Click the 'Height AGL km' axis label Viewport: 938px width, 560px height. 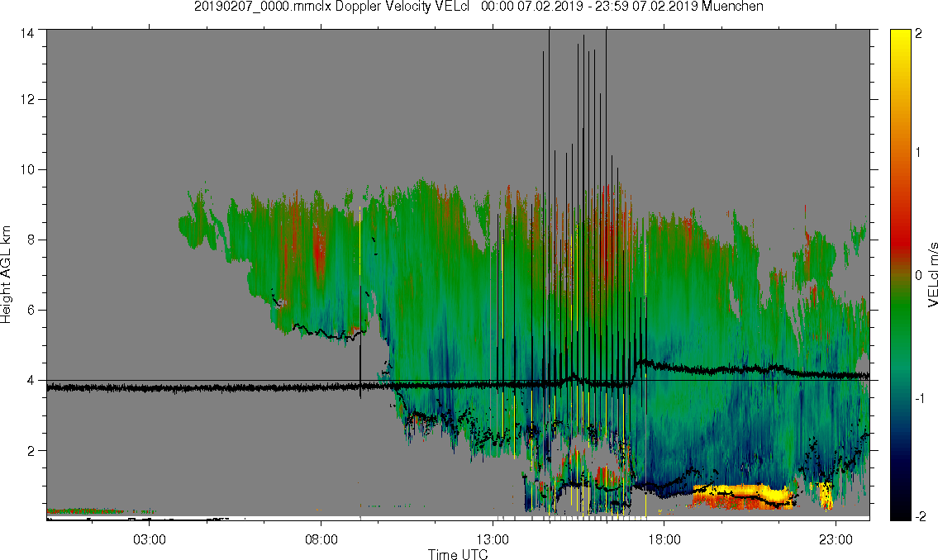coord(7,274)
